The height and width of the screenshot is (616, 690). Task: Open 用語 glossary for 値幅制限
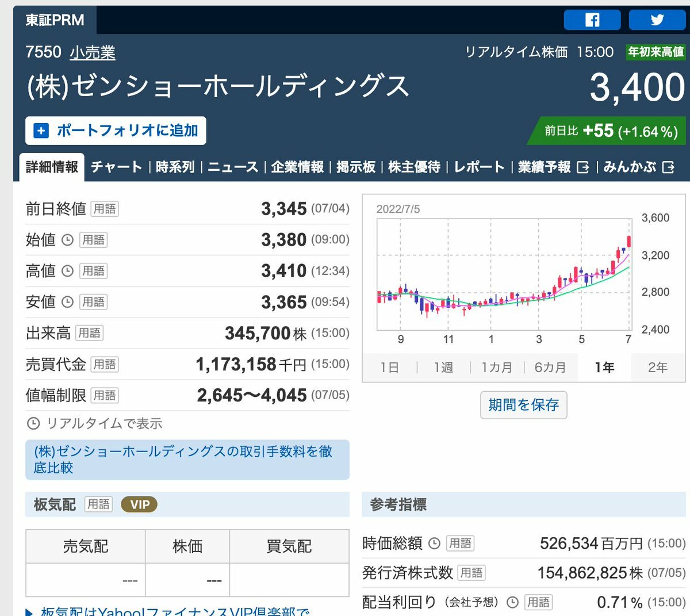click(x=105, y=395)
